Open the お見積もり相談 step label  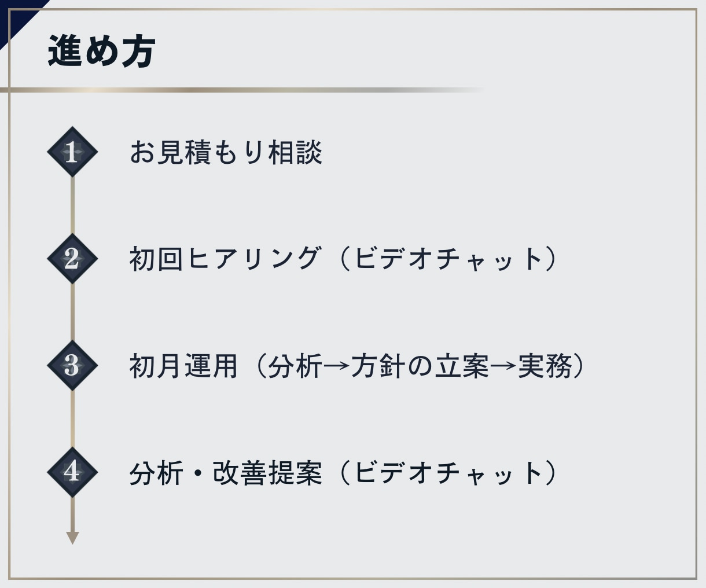click(226, 152)
